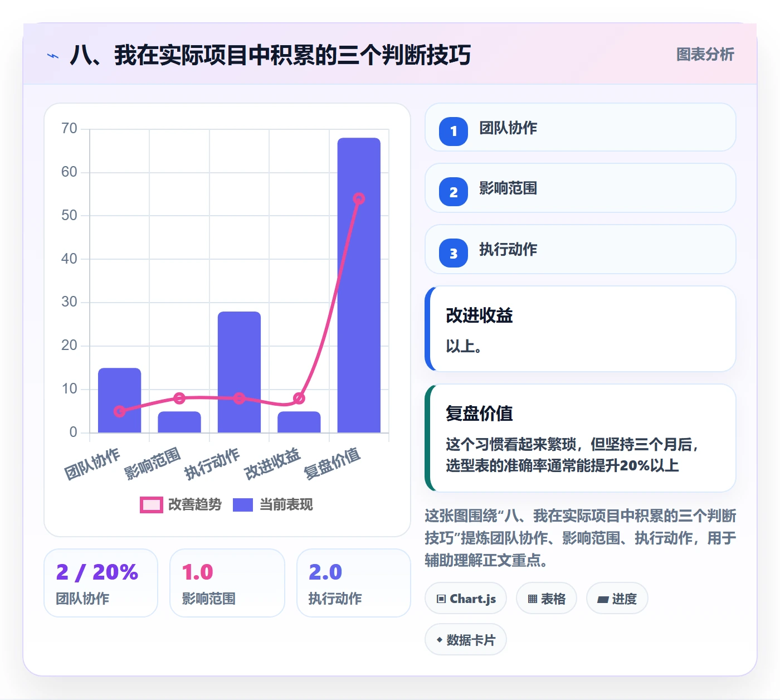Viewport: 780px width, 700px height.
Task: Click the lightning icon beside the title
Action: tap(53, 56)
